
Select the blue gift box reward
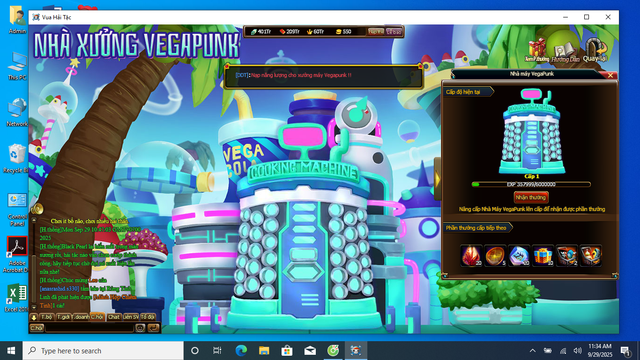click(x=543, y=256)
